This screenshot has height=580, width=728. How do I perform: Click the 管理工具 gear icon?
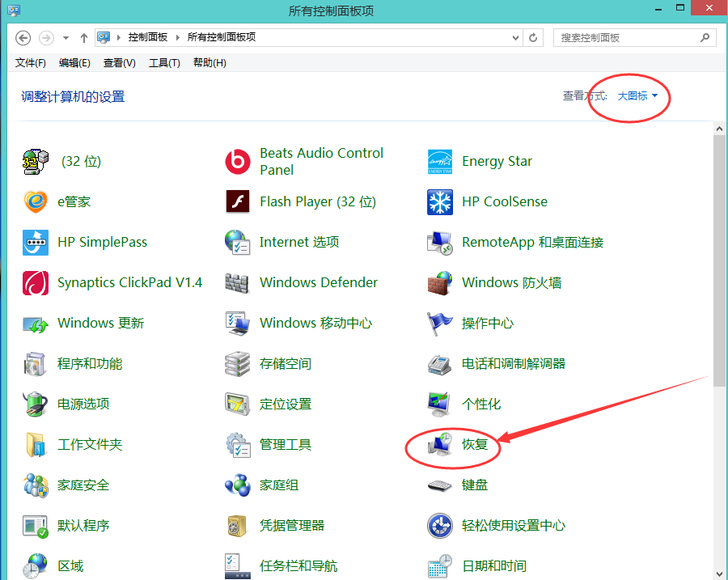[x=238, y=444]
